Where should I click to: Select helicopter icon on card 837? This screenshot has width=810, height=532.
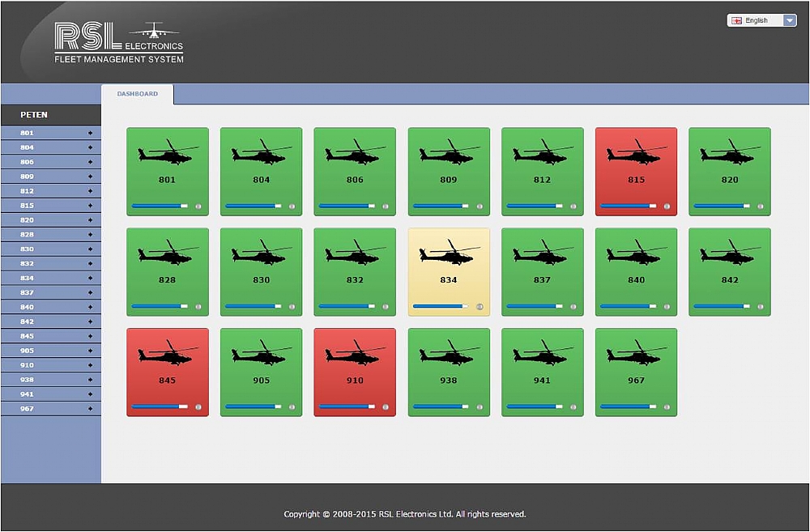(543, 252)
